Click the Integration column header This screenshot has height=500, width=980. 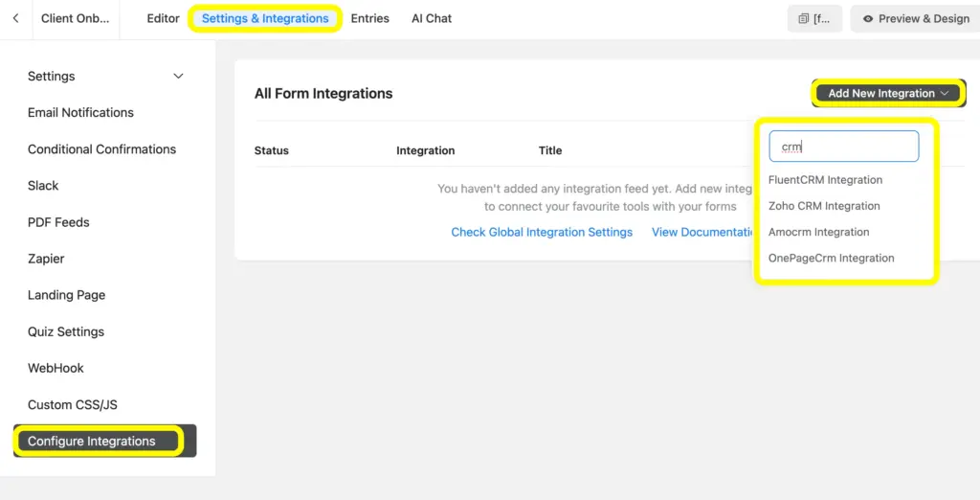(x=426, y=150)
